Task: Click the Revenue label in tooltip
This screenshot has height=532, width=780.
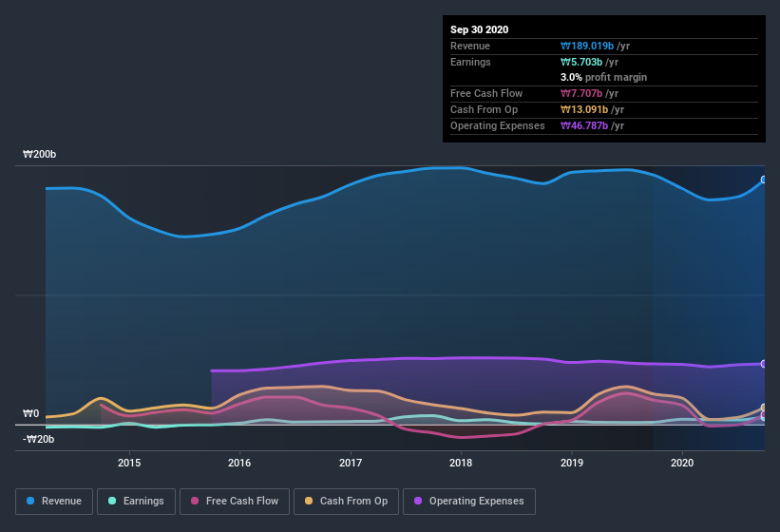Action: [470, 46]
